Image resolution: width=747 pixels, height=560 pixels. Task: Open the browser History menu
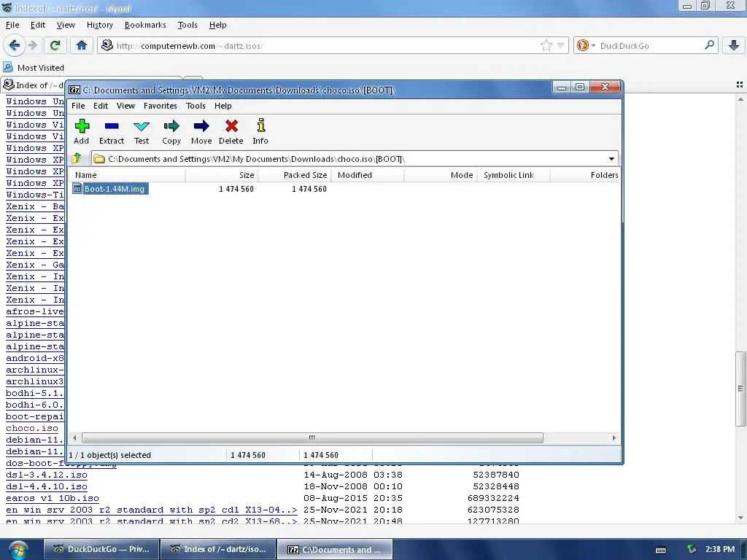tap(99, 25)
